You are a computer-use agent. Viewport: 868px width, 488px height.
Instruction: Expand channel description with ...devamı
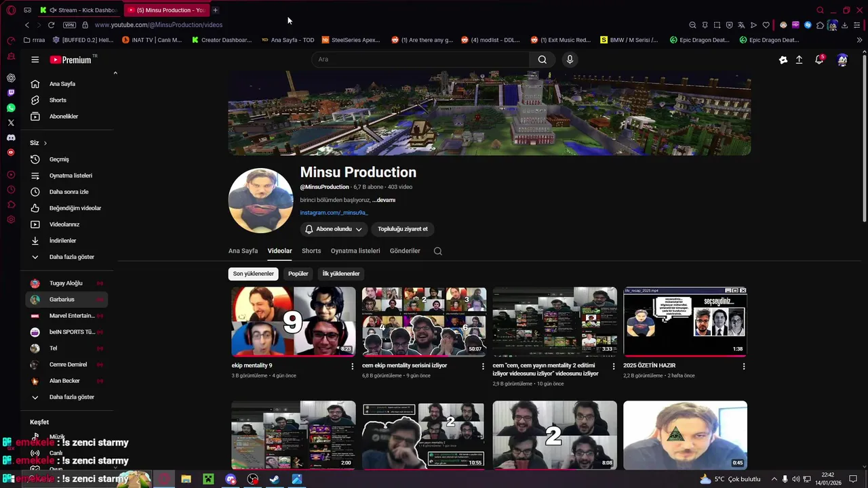coord(384,201)
